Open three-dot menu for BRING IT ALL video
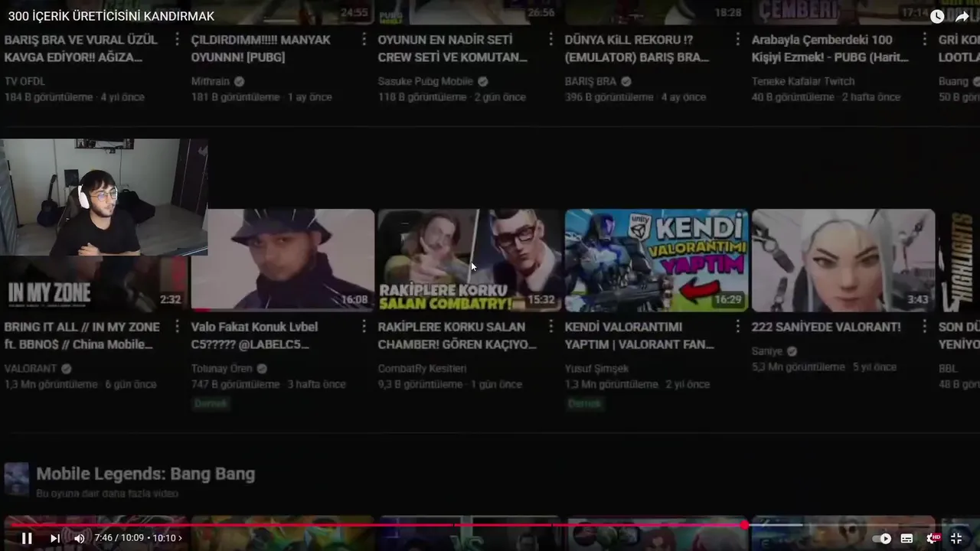 tap(177, 327)
